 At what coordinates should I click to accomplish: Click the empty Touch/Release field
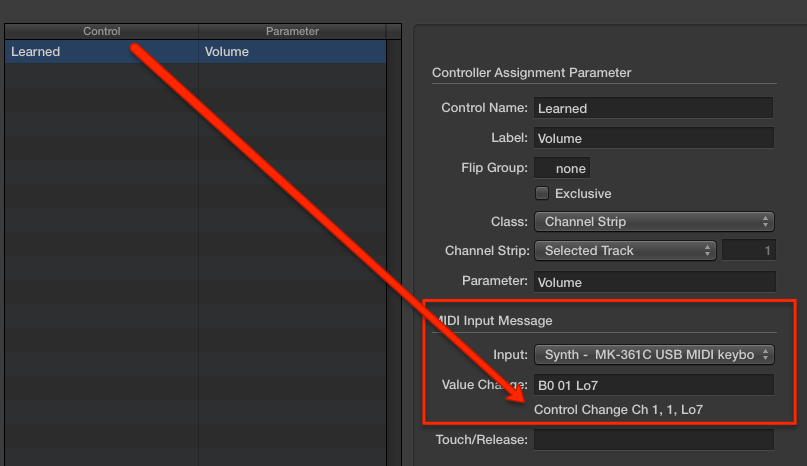coord(654,440)
